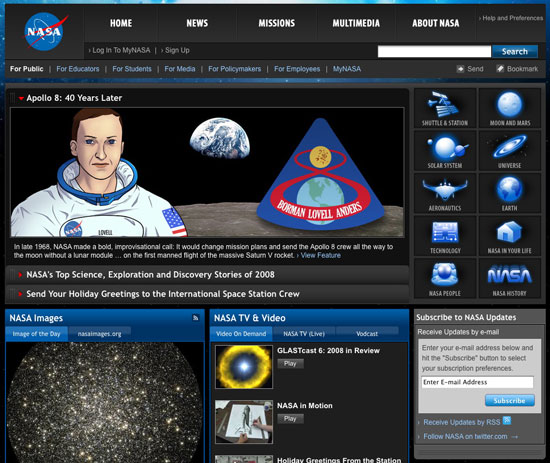Click the Enter E-mail Address field
The image size is (550, 463).
pos(477,382)
